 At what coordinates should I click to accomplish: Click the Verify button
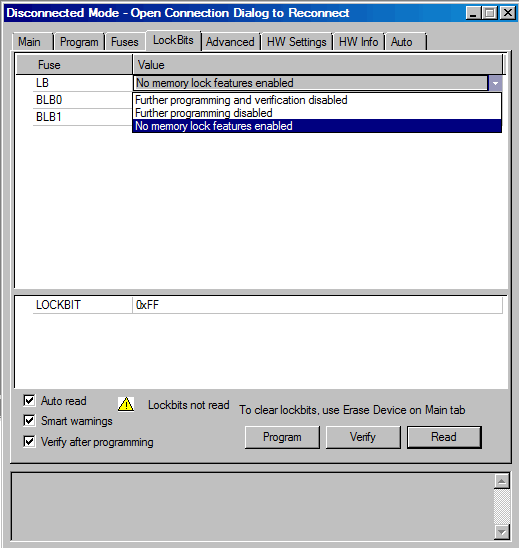363,437
